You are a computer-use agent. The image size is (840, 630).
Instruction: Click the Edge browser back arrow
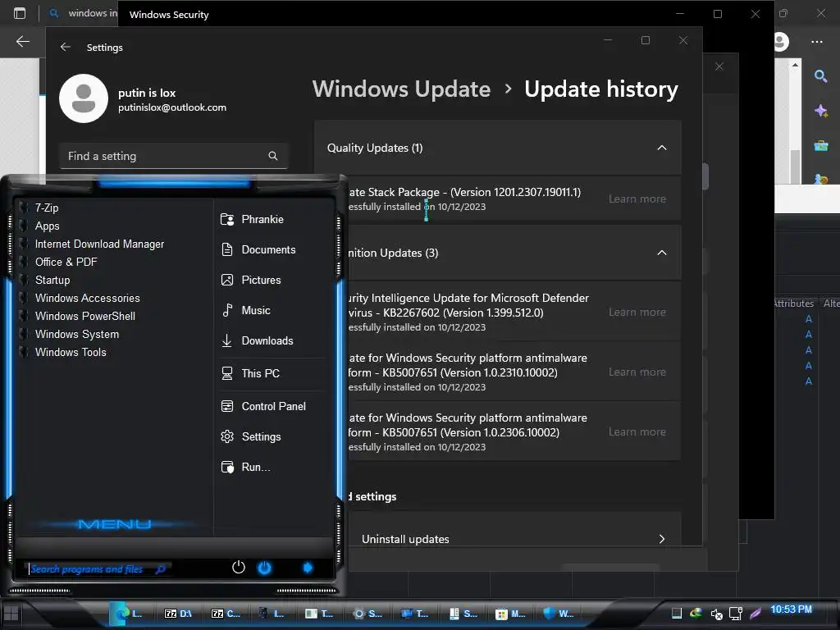coord(22,41)
